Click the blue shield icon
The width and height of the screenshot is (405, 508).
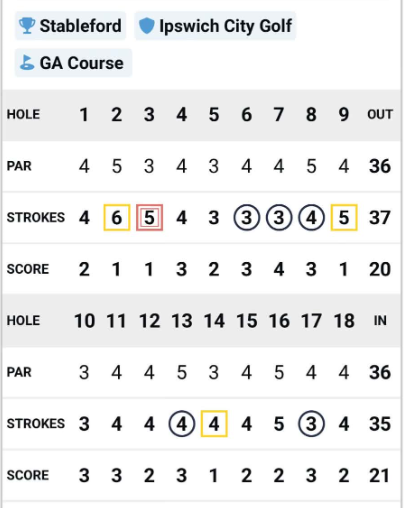[x=146, y=26]
